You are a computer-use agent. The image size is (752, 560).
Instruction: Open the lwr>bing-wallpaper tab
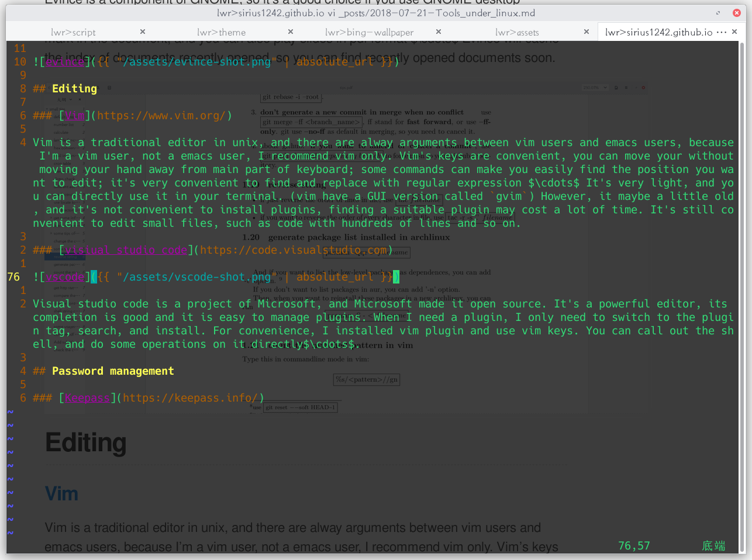tap(369, 32)
